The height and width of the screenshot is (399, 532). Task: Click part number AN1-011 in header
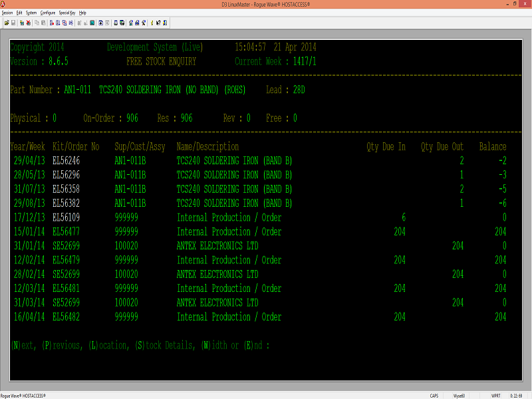pyautogui.click(x=78, y=90)
